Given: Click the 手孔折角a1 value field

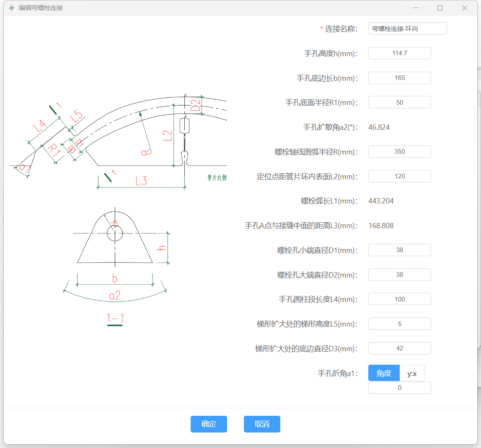Looking at the screenshot, I should click(x=399, y=388).
